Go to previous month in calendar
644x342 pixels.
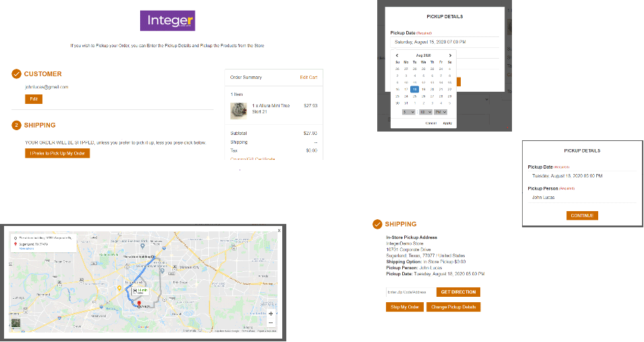397,55
